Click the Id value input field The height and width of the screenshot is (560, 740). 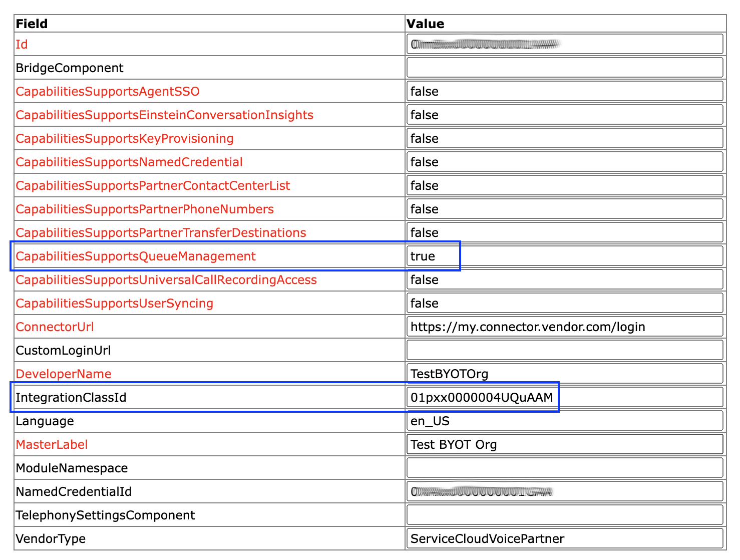(x=564, y=44)
